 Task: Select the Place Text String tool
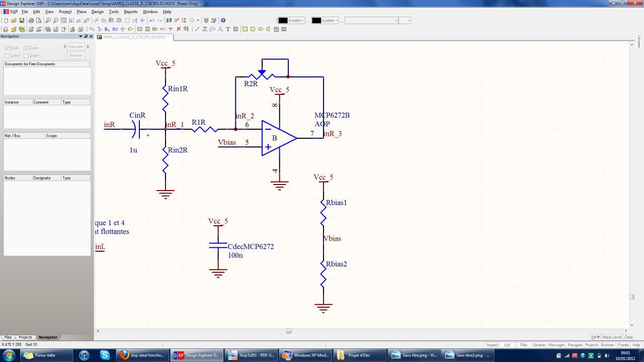[228, 29]
